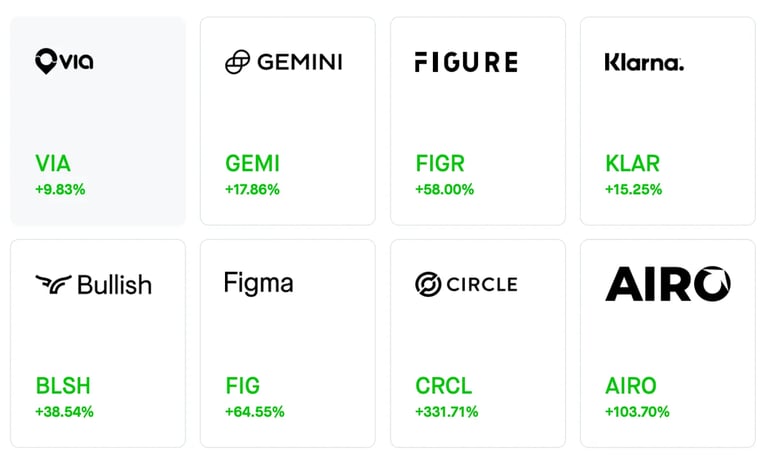Open the GEMI ticker symbol
The width and height of the screenshot is (768, 458).
click(252, 164)
